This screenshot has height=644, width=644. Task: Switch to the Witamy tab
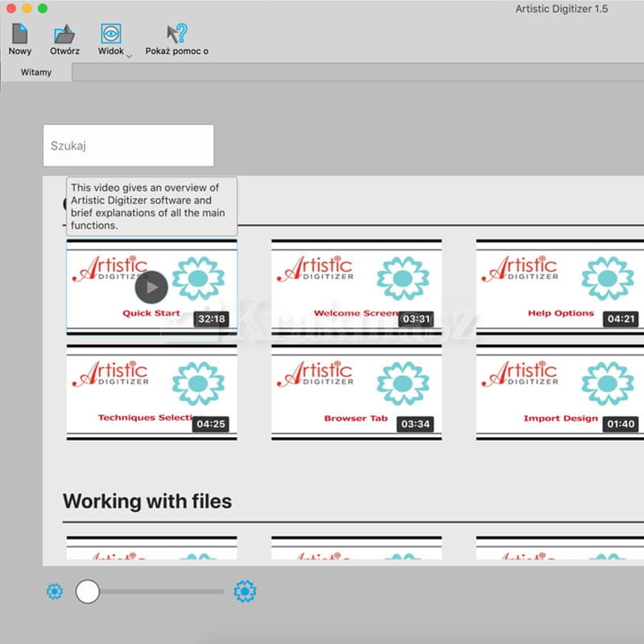36,72
